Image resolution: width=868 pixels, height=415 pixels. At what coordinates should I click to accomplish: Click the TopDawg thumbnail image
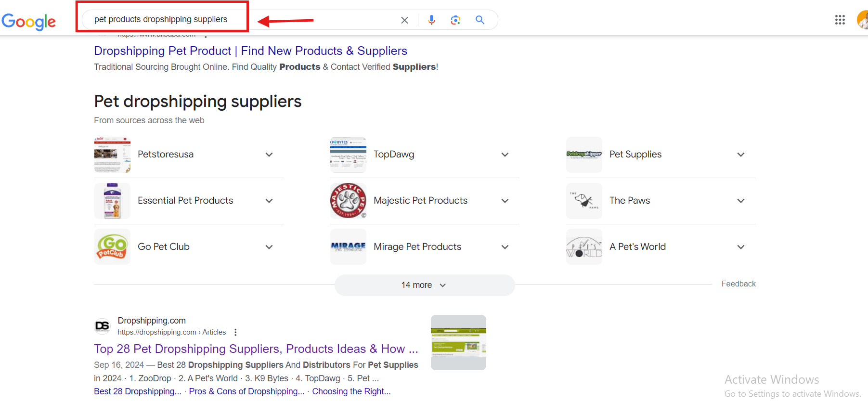[348, 155]
